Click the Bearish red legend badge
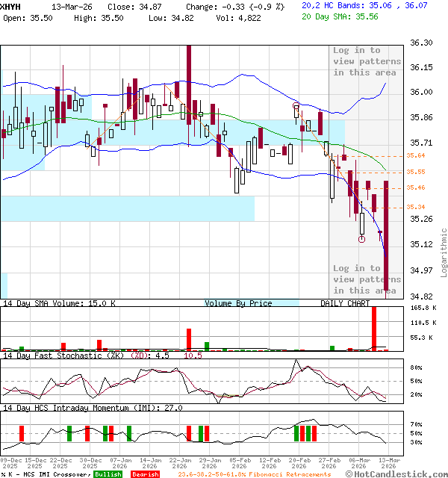The image size is (448, 478). 145,474
